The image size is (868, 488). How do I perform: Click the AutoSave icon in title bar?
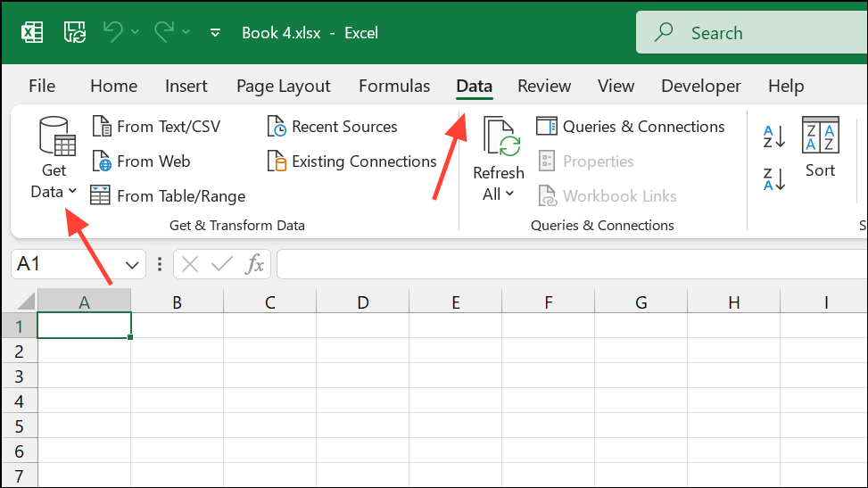coord(75,33)
